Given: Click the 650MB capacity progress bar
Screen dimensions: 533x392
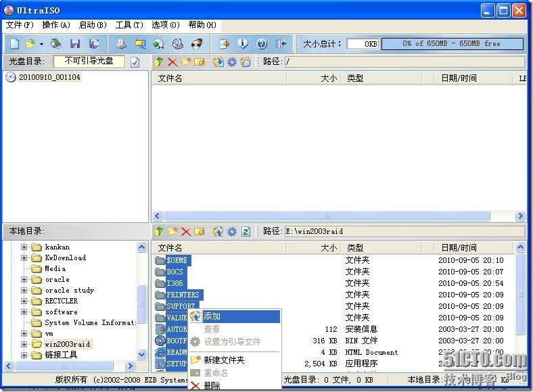Looking at the screenshot, I should coord(452,44).
